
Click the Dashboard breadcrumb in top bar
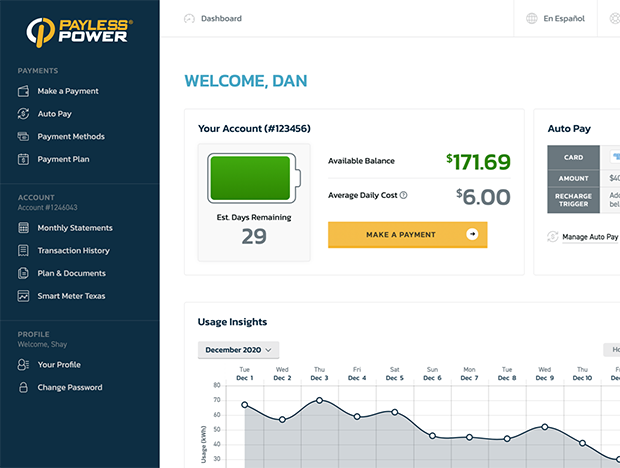(x=220, y=19)
